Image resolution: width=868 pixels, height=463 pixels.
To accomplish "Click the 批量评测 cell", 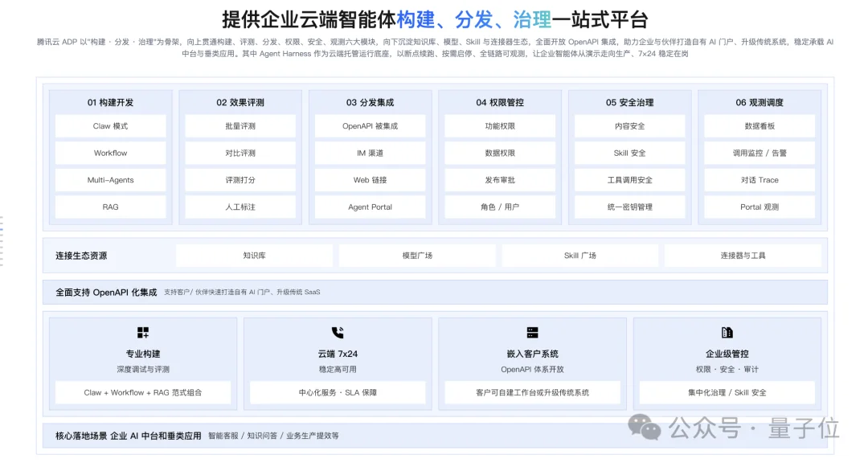I will [x=240, y=126].
